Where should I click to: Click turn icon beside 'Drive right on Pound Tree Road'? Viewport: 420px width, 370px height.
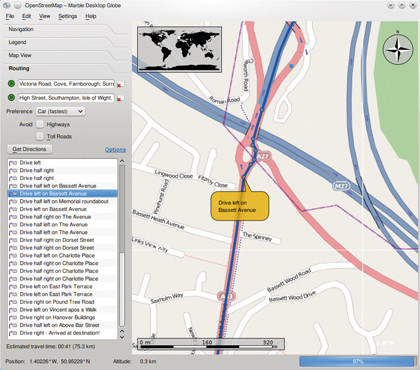13,302
